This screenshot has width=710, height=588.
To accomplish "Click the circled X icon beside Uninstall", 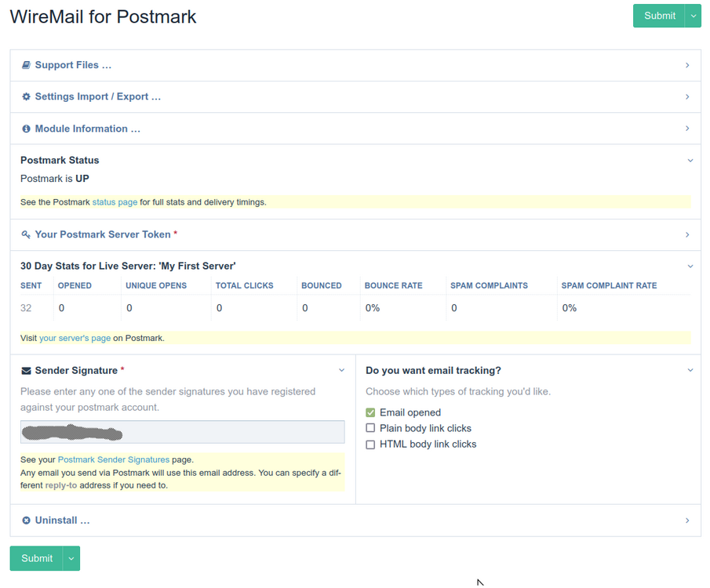I will [26, 521].
